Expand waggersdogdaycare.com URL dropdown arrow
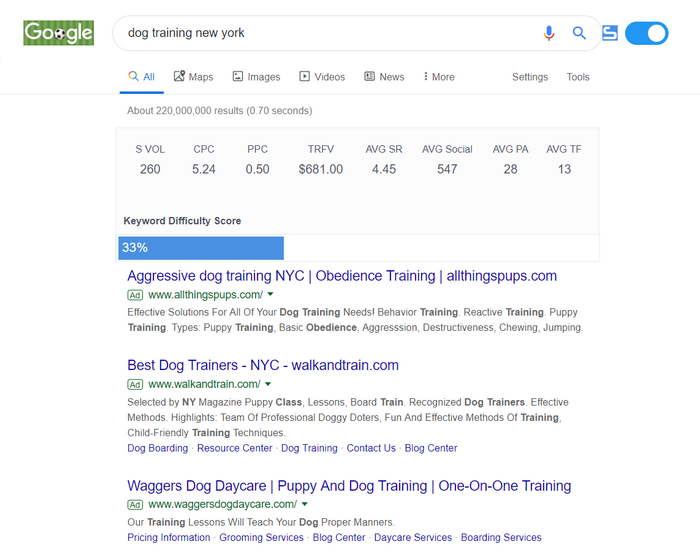 point(304,504)
